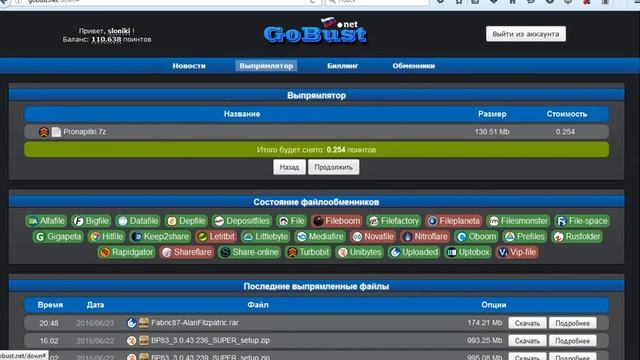The width and height of the screenshot is (640, 360).
Task: Click the Mediafire host badge
Action: 320,236
